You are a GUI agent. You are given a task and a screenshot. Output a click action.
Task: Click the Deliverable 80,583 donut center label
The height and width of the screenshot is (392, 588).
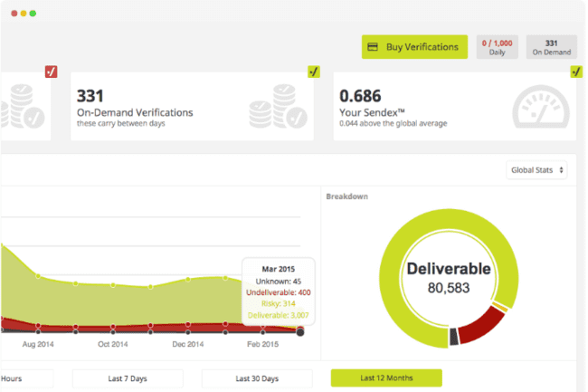[448, 278]
